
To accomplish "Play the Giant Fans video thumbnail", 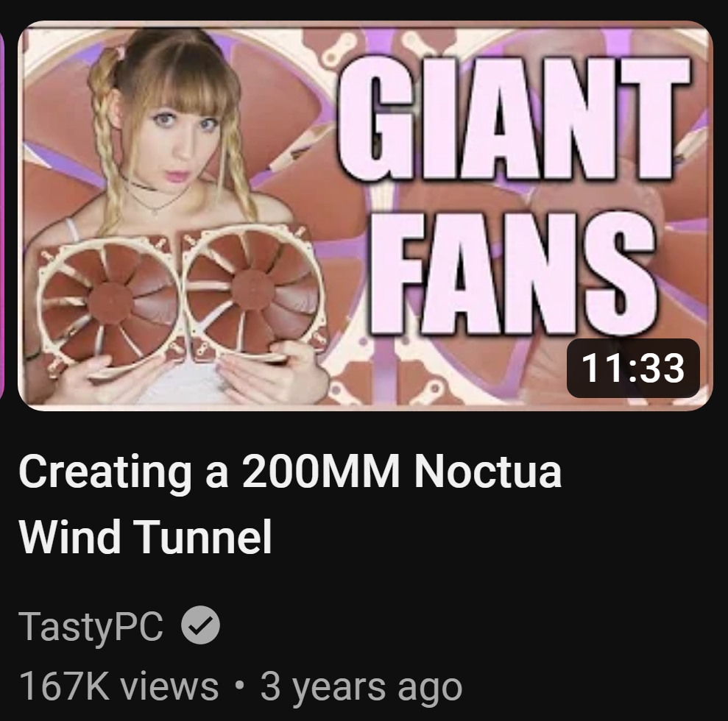I will pyautogui.click(x=365, y=216).
